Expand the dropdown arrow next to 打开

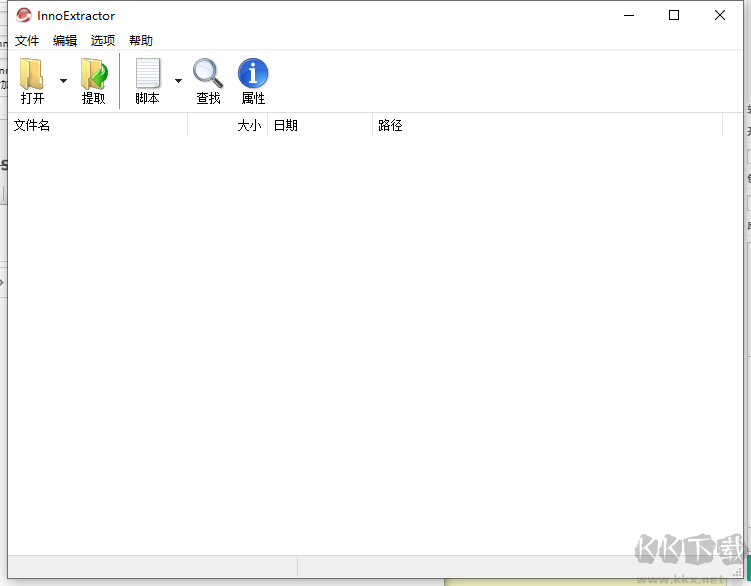point(63,80)
